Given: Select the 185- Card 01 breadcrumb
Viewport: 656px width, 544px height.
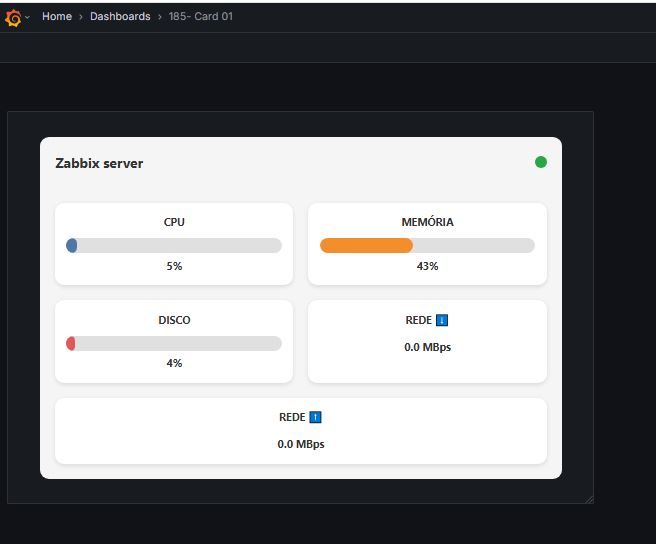Looking at the screenshot, I should pyautogui.click(x=200, y=16).
